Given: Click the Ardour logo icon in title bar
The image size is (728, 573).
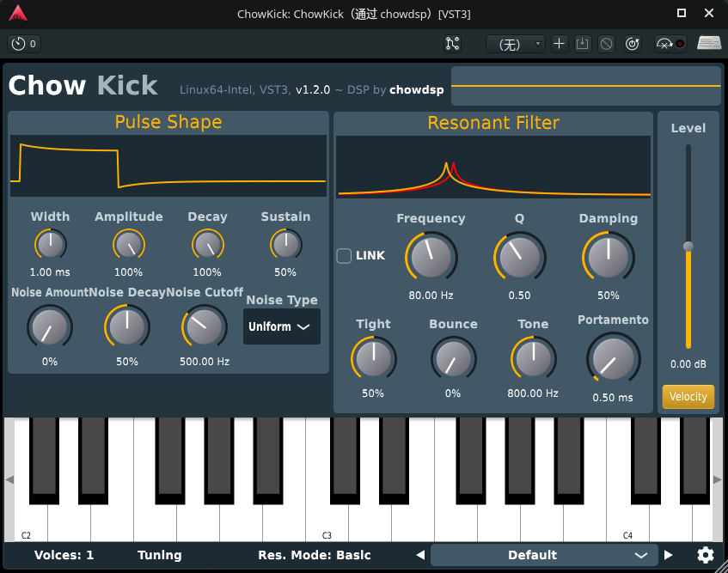Looking at the screenshot, I should 18,14.
